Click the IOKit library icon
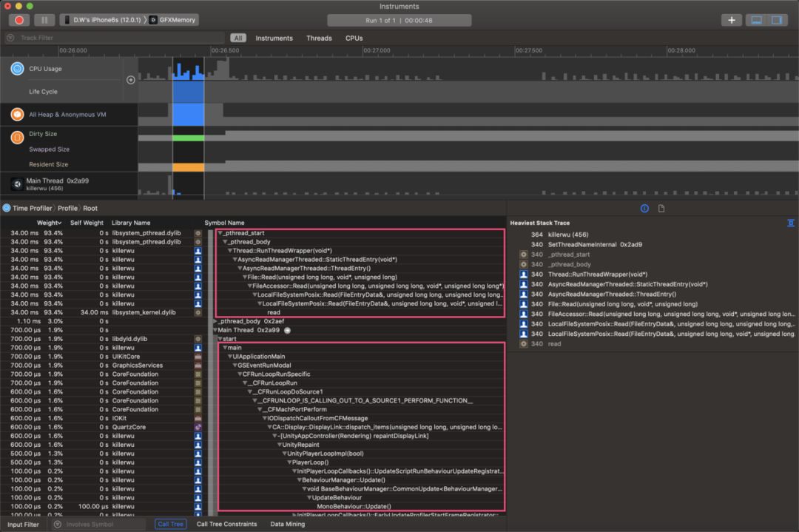The height and width of the screenshot is (532, 799). [x=198, y=418]
